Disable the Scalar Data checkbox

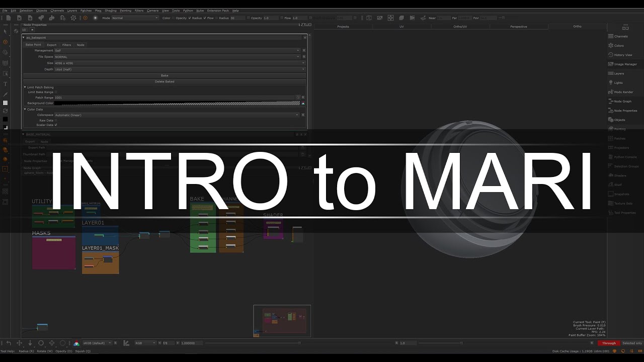click(56, 125)
